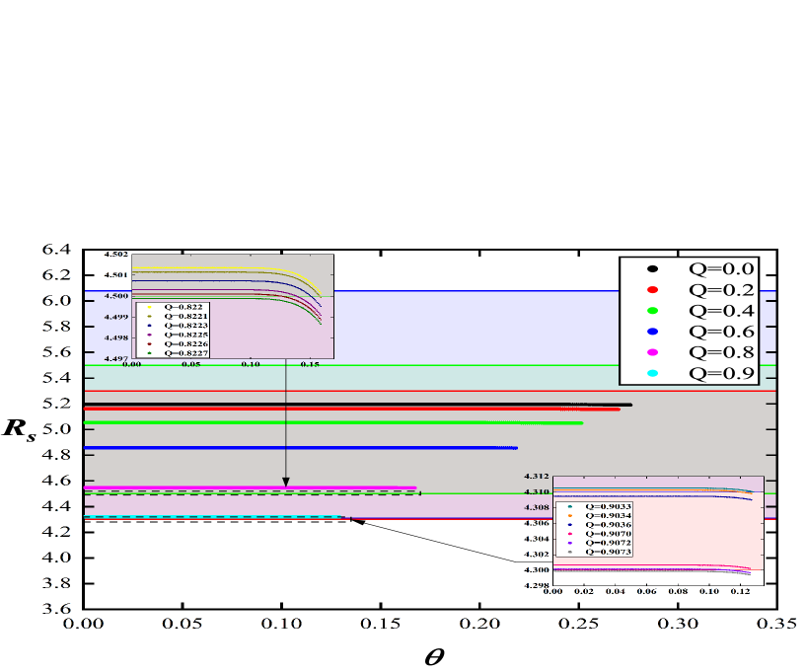This screenshot has height=672, width=806.
Task: Click the '0.30' main x-axis tick label
Action: 678,624
